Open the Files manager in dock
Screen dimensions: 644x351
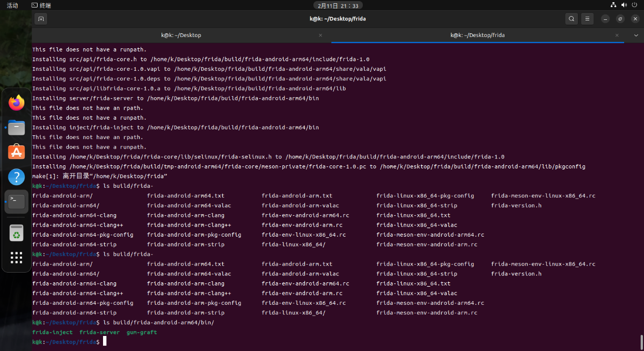pyautogui.click(x=17, y=128)
